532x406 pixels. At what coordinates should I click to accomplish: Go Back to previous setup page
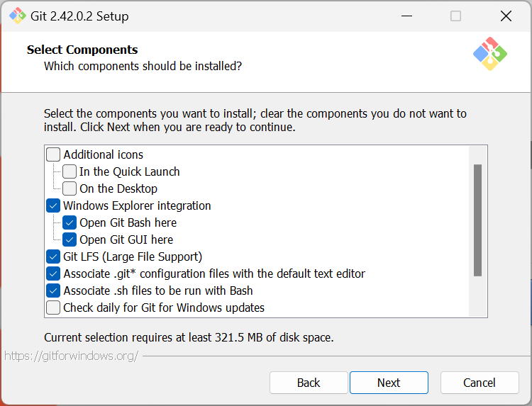point(309,383)
